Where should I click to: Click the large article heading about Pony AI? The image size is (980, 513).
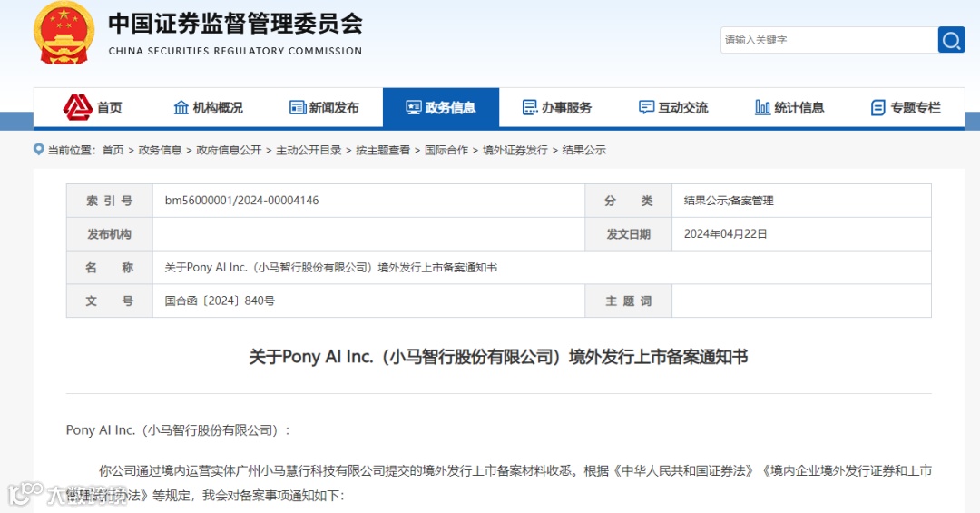(499, 357)
